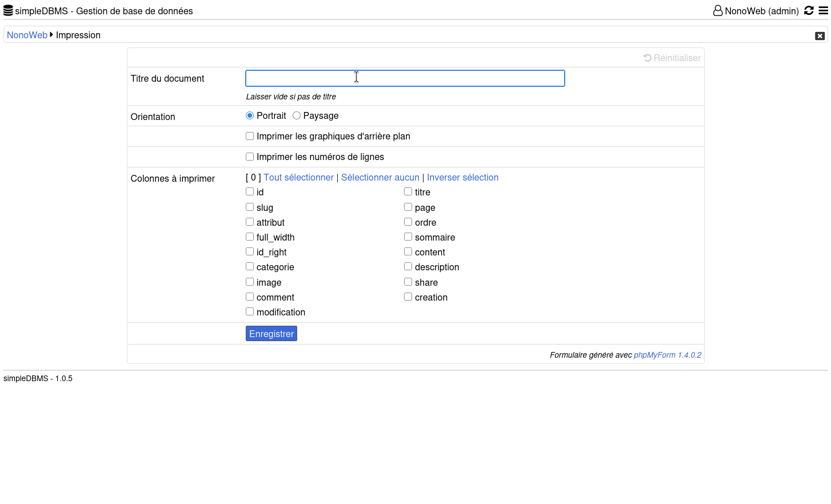
Task: Click the simpleDBMS database logo icon
Action: (x=8, y=10)
